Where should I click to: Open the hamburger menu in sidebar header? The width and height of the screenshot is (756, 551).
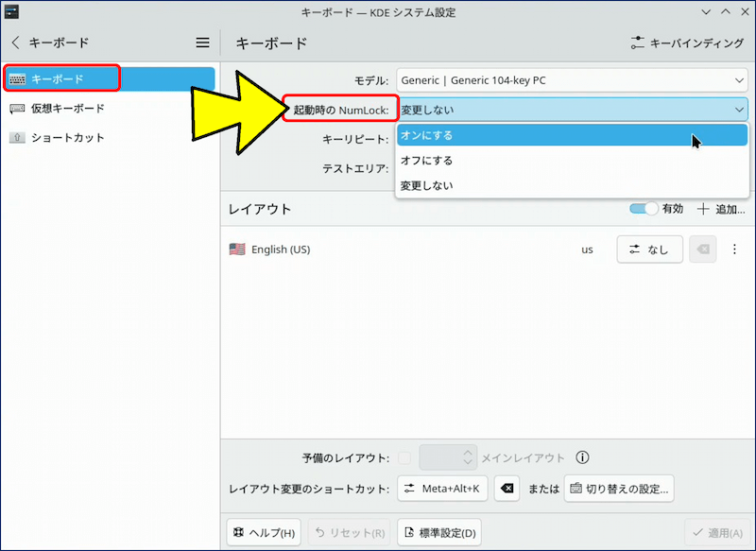[202, 43]
